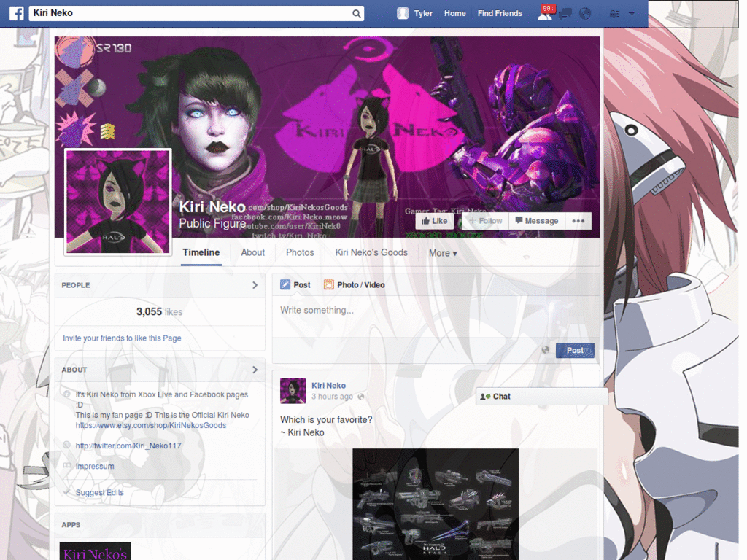The height and width of the screenshot is (560, 747).
Task: Open the globe notifications icon
Action: 585,13
